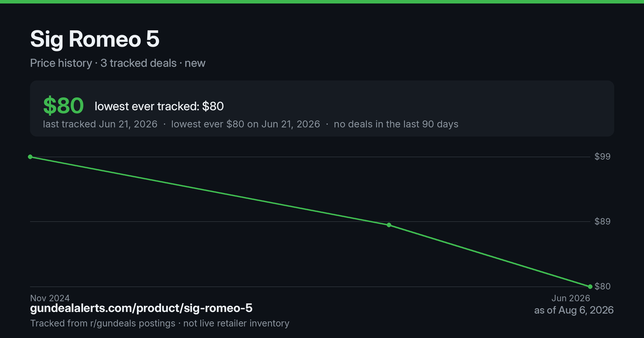Click the $99 axis label
Image resolution: width=644 pixels, height=338 pixels.
pyautogui.click(x=603, y=157)
